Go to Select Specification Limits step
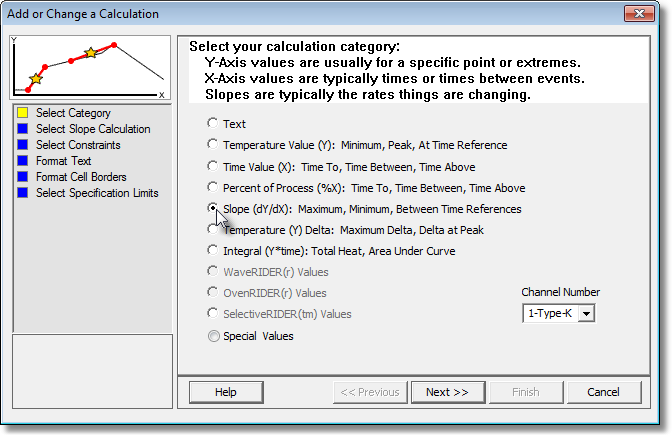This screenshot has width=672, height=437. coord(97,193)
